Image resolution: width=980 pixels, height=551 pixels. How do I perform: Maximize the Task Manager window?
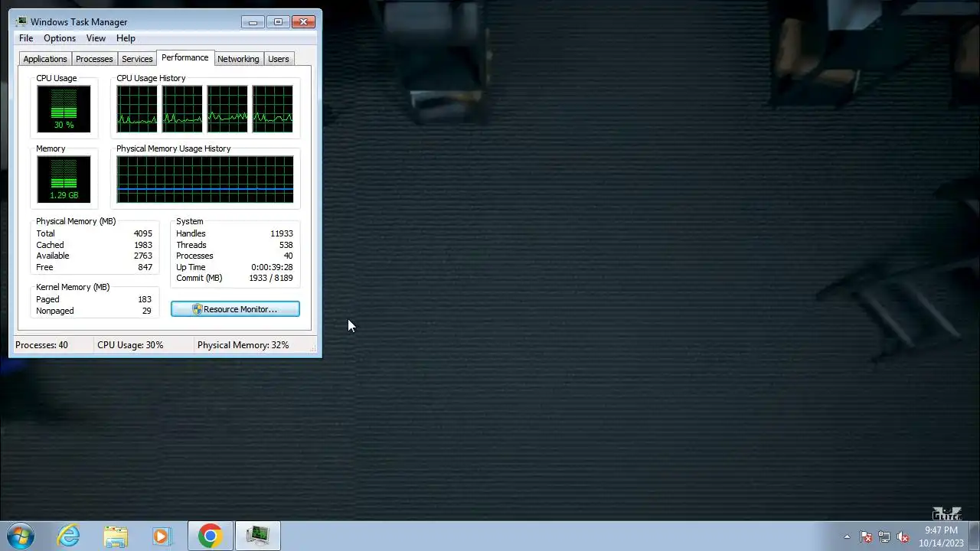coord(278,21)
